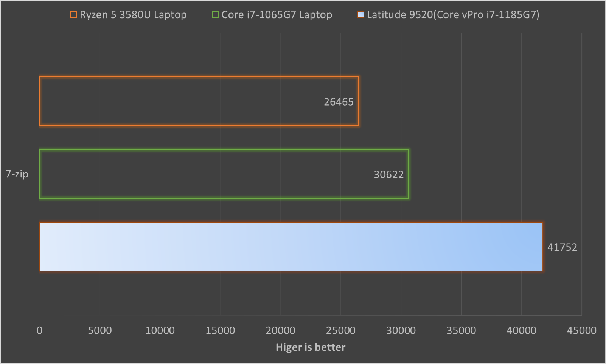Viewport: 606px width, 364px height.
Task: Select the orange Ryzen 5 bar
Action: tap(189, 101)
